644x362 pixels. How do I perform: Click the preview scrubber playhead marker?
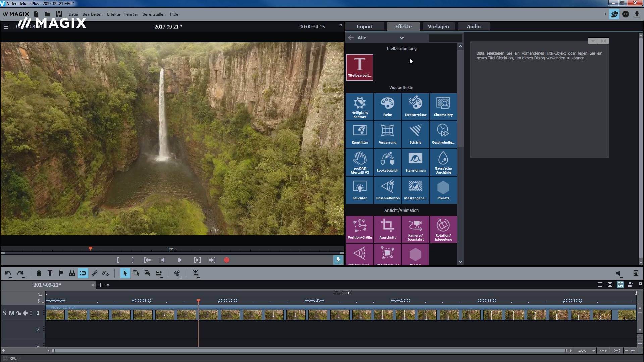click(x=90, y=249)
